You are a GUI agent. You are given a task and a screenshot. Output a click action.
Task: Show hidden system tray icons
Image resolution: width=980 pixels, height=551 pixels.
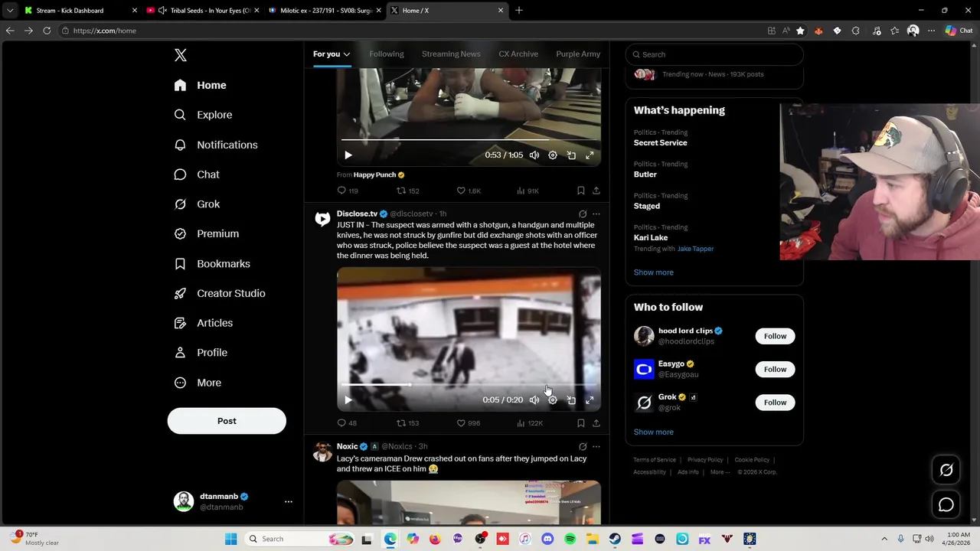click(x=884, y=539)
